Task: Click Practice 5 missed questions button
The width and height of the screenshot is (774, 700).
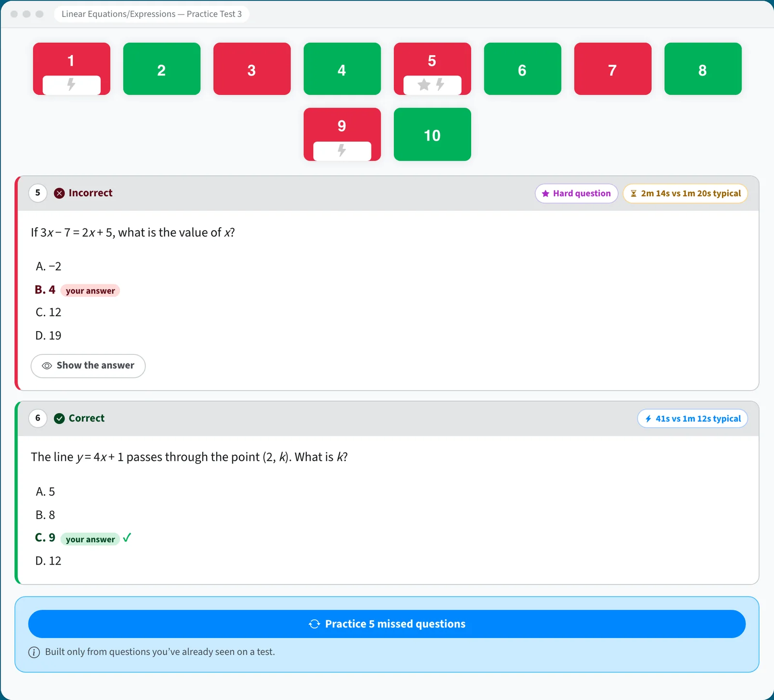Action: (387, 624)
